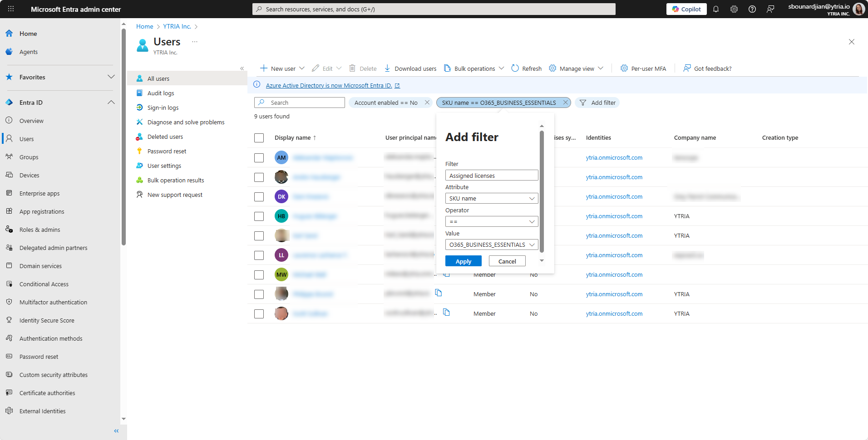The image size is (868, 440).
Task: Open YTRIA Inc. in the breadcrumb
Action: point(177,26)
